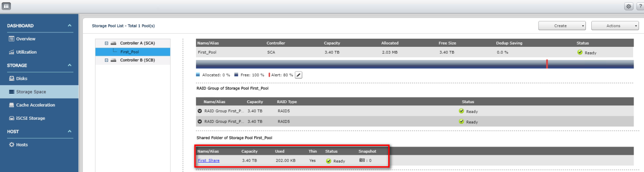Screen dimensions: 644x172
Task: Collapse the Controller A (SCA) tree node
Action: (x=107, y=43)
